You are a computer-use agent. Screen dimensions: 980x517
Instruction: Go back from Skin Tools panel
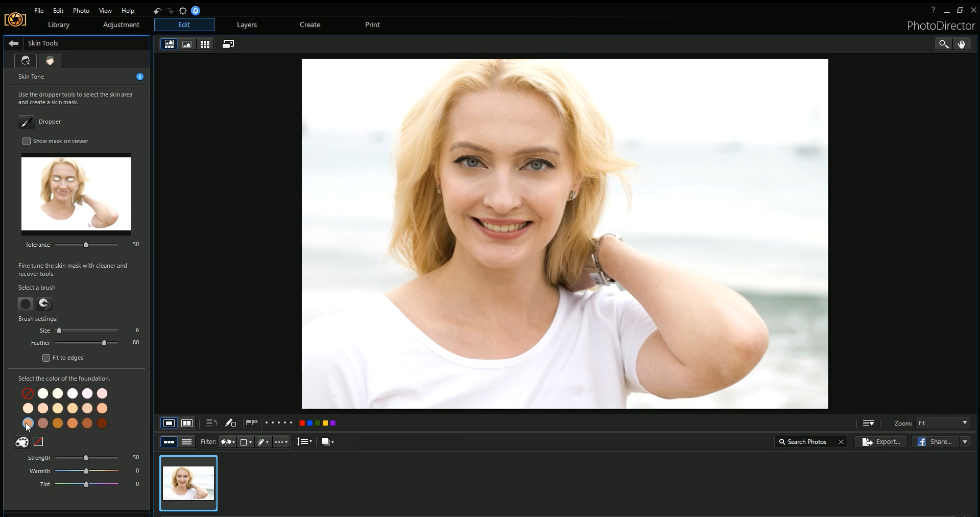point(14,43)
